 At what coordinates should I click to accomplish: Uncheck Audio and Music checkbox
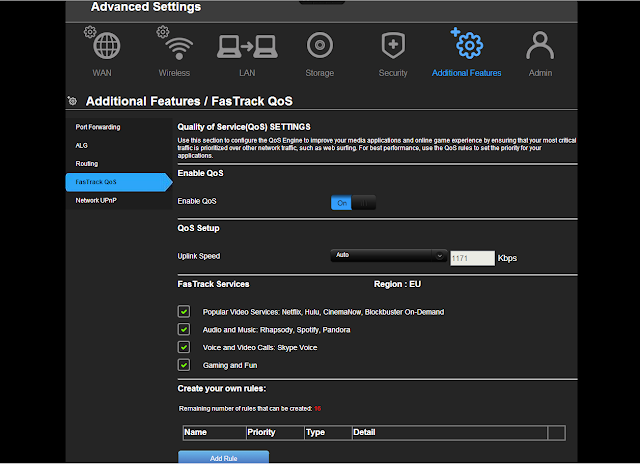(184, 329)
